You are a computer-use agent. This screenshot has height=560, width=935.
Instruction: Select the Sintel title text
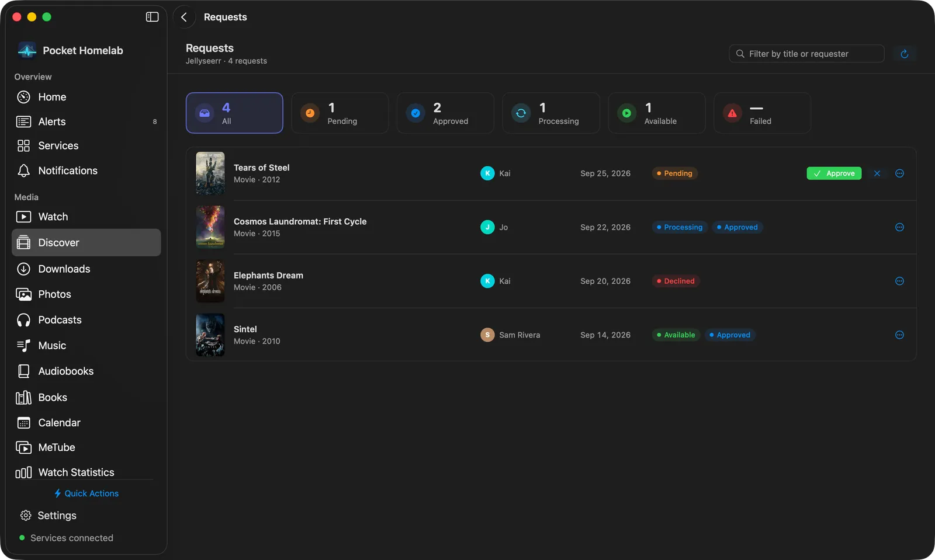(245, 329)
